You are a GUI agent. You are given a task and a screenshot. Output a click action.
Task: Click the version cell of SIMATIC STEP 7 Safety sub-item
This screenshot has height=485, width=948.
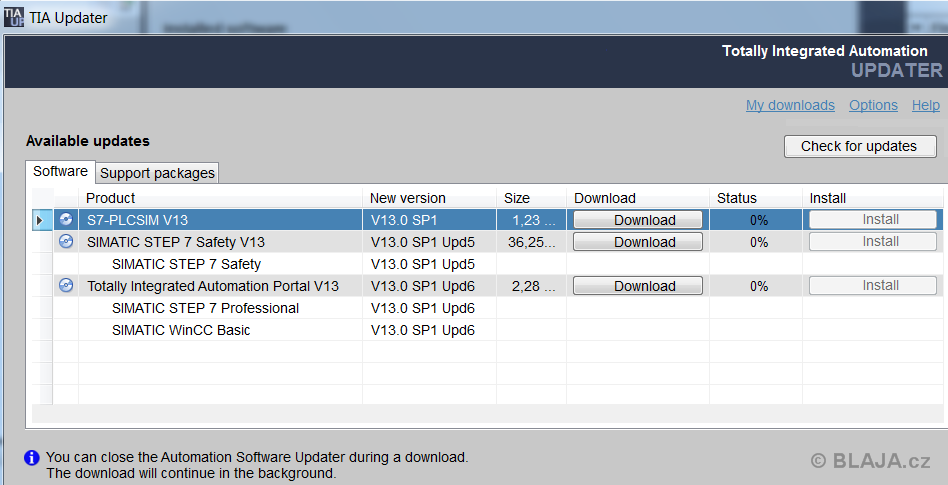[429, 264]
